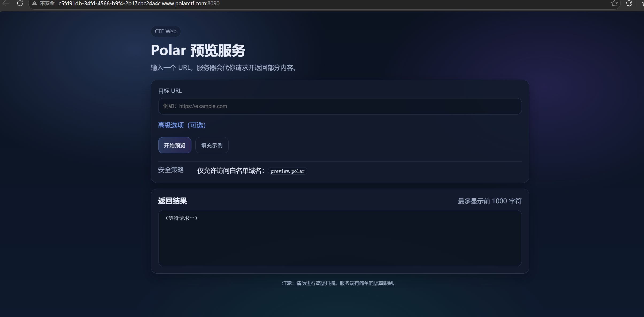Screen dimensions: 644x317
Task: Click inside the 等待请求 result box
Action: [340, 238]
